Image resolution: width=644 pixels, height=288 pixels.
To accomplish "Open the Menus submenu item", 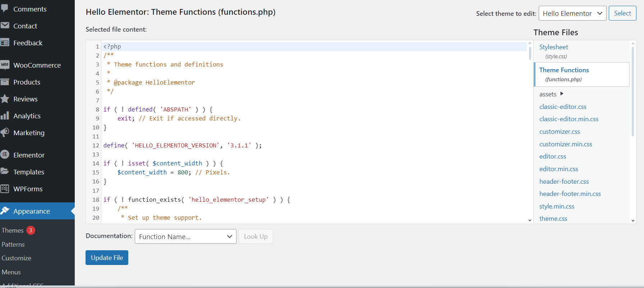I will coord(11,272).
